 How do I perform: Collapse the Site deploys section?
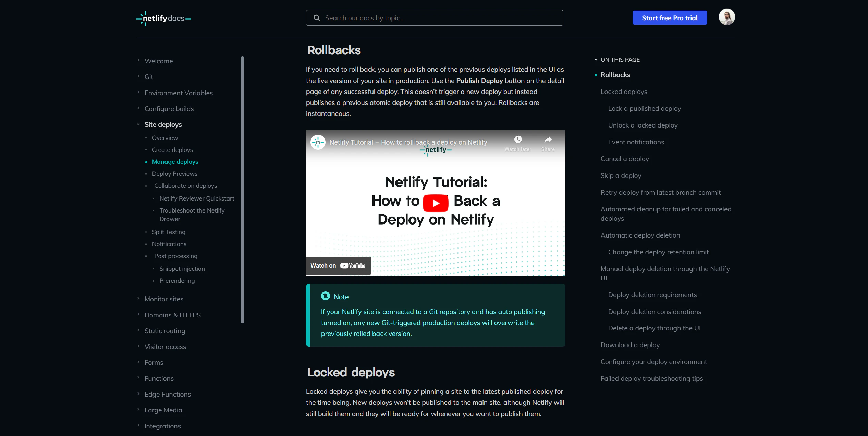[x=138, y=124]
